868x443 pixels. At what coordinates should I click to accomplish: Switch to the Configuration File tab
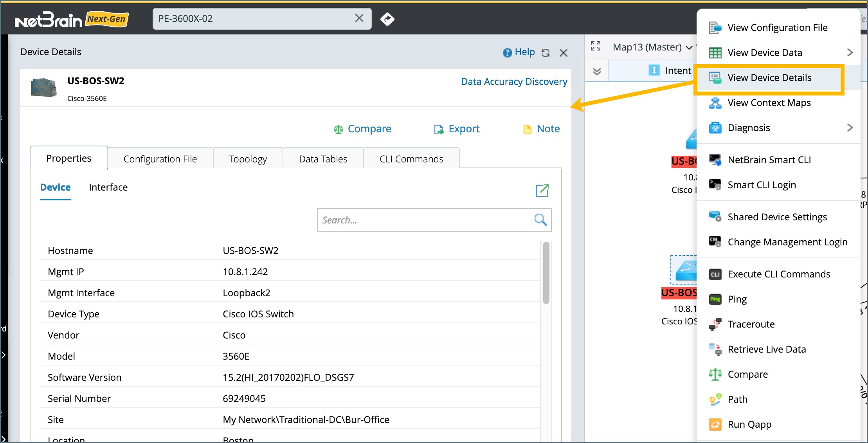coord(160,159)
